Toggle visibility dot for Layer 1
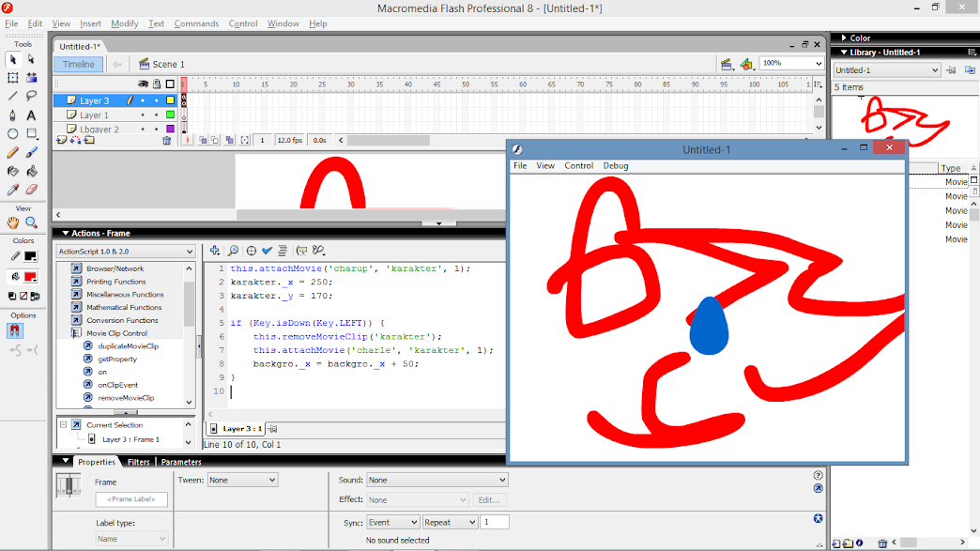The image size is (980, 551). tap(143, 115)
